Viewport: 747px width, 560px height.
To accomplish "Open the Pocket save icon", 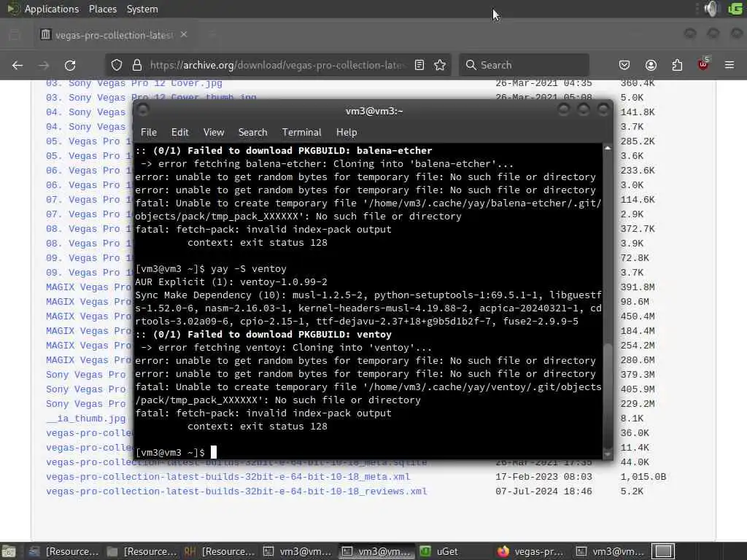I will coord(624,65).
